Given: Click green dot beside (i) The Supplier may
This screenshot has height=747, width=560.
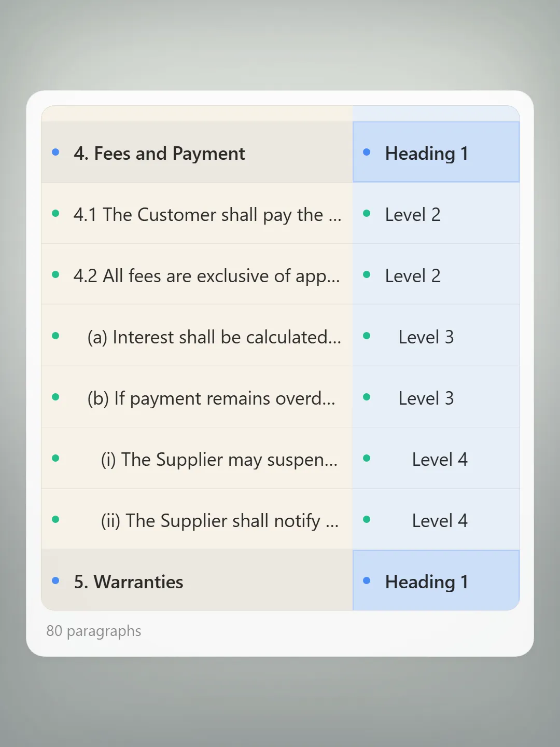Looking at the screenshot, I should [55, 458].
